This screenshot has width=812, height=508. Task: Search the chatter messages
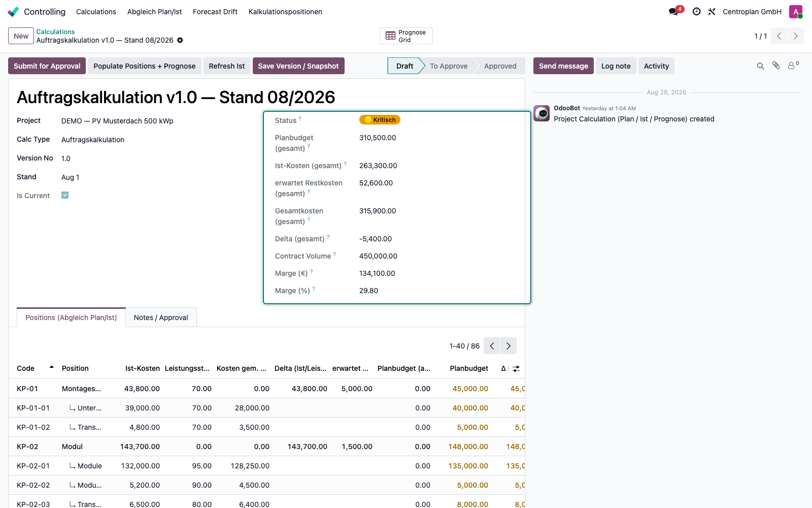tap(760, 66)
